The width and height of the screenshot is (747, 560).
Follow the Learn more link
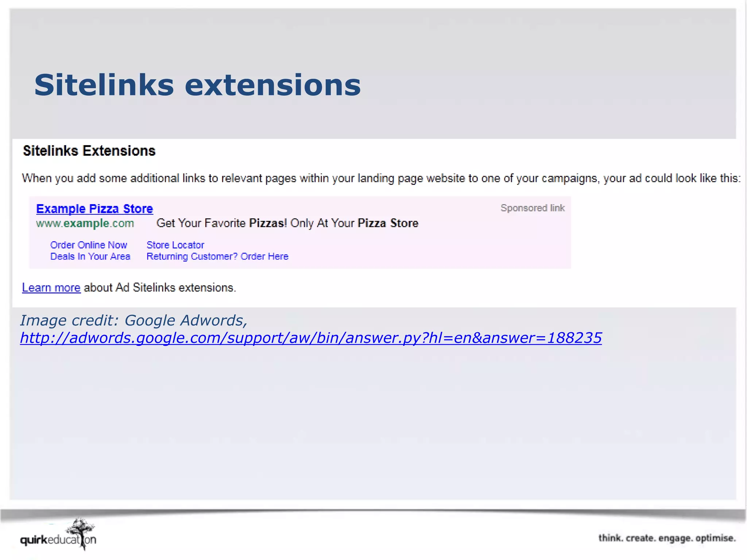(x=51, y=288)
